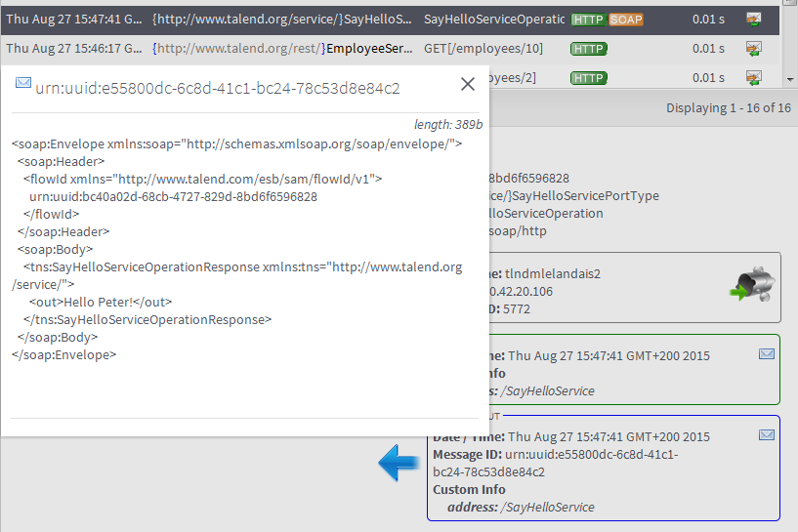Screen dimensions: 798x532
Task: Click 0.01 s duration in employees/10 row
Action: pos(708,49)
